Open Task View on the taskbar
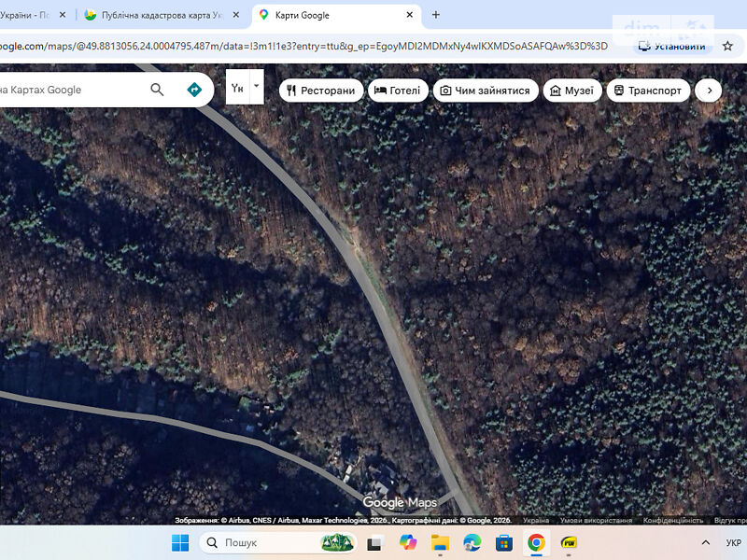The width and height of the screenshot is (747, 560). point(374,542)
